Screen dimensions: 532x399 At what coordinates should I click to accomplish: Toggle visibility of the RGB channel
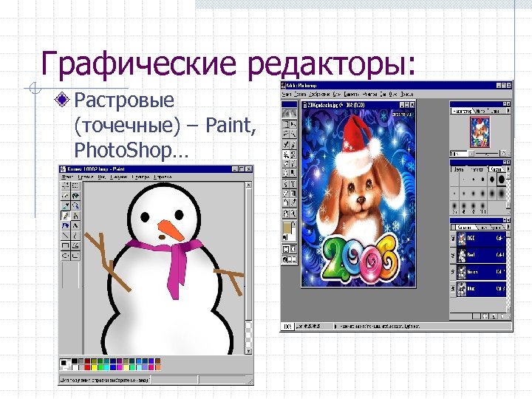[452, 238]
